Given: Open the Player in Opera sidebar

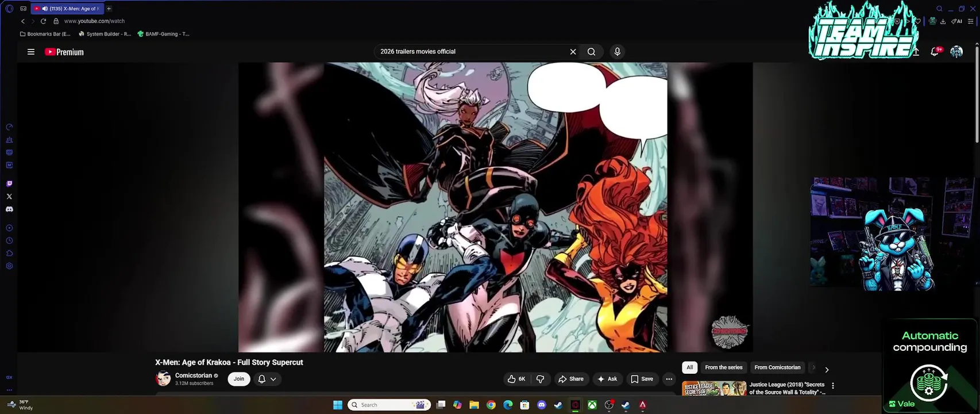Looking at the screenshot, I should (9, 228).
